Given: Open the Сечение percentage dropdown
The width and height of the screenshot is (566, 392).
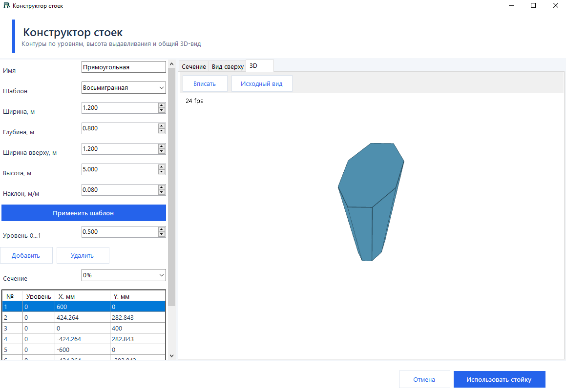Looking at the screenshot, I should 124,275.
